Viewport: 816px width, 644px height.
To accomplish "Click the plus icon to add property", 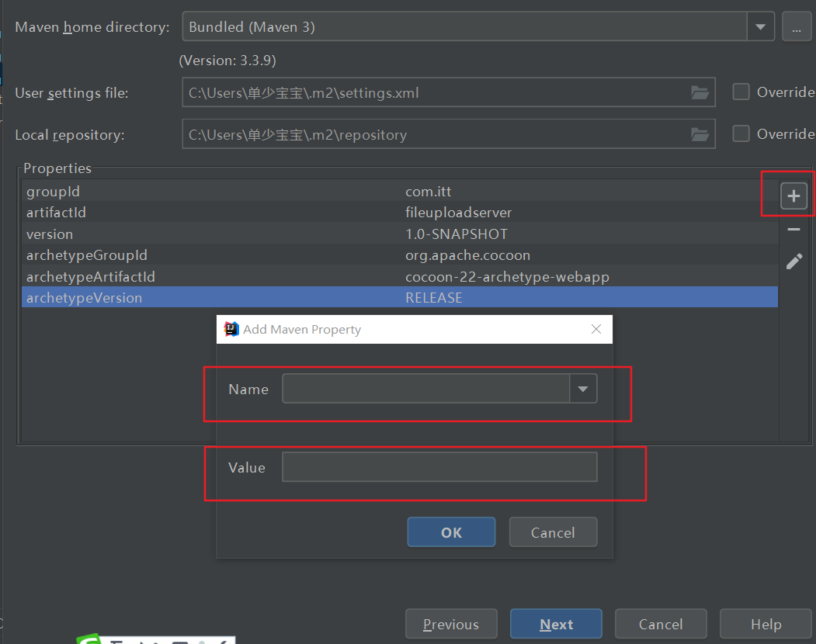I will tap(793, 196).
